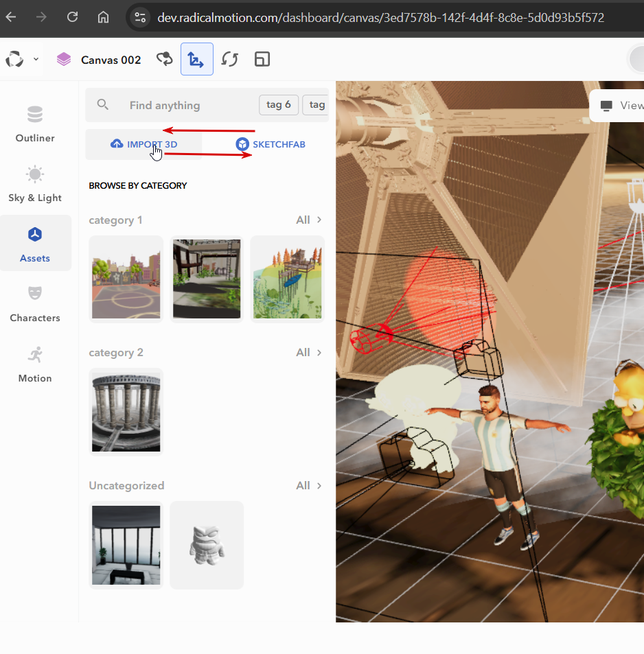Select the rotate refresh tool

(x=229, y=59)
